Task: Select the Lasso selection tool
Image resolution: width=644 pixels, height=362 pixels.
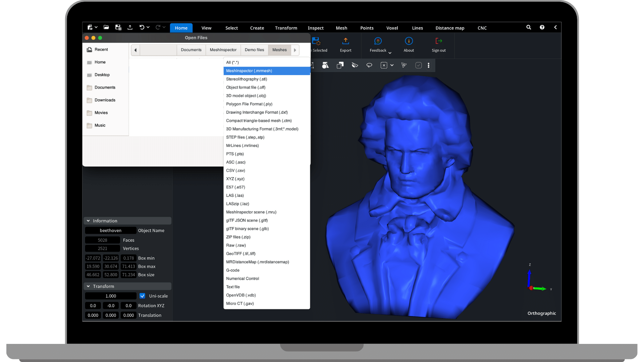Action: click(x=369, y=65)
